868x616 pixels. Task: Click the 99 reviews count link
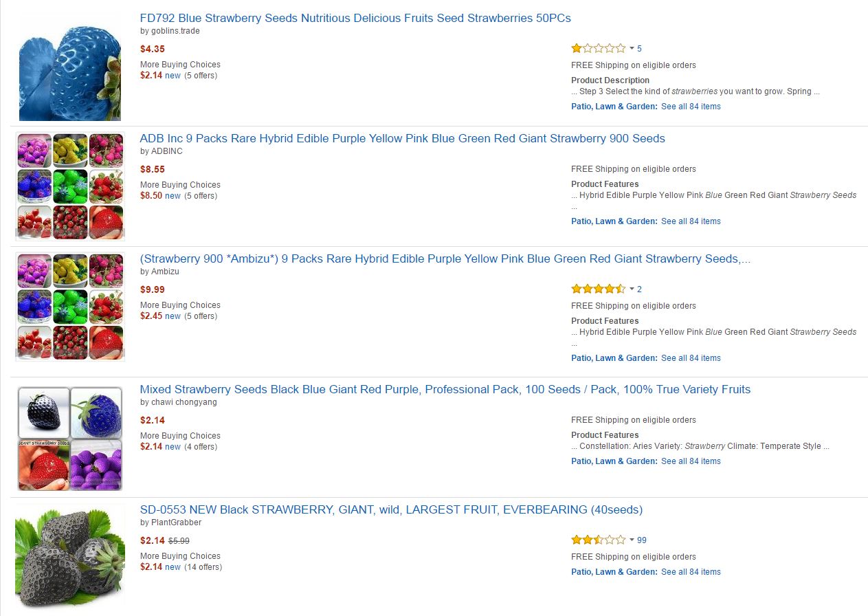pyautogui.click(x=642, y=540)
